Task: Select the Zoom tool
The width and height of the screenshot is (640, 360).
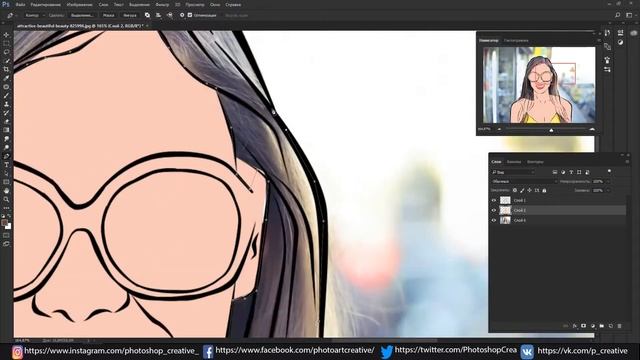Action: pos(6,199)
